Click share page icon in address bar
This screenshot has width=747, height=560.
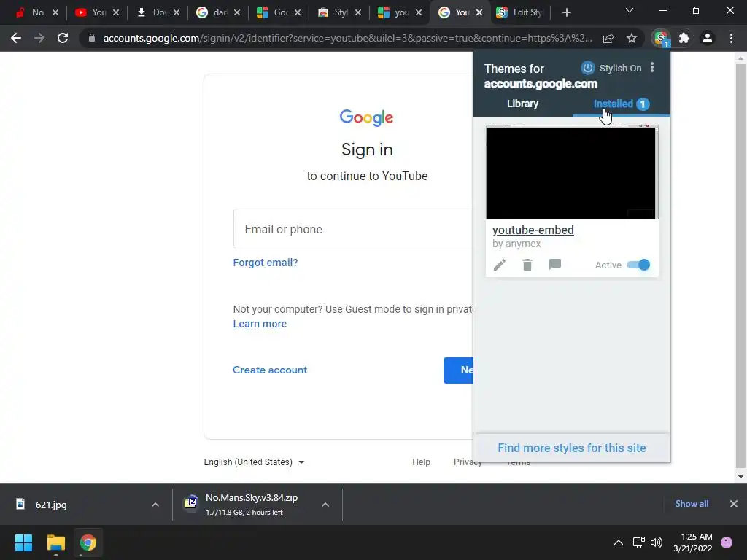(x=608, y=38)
